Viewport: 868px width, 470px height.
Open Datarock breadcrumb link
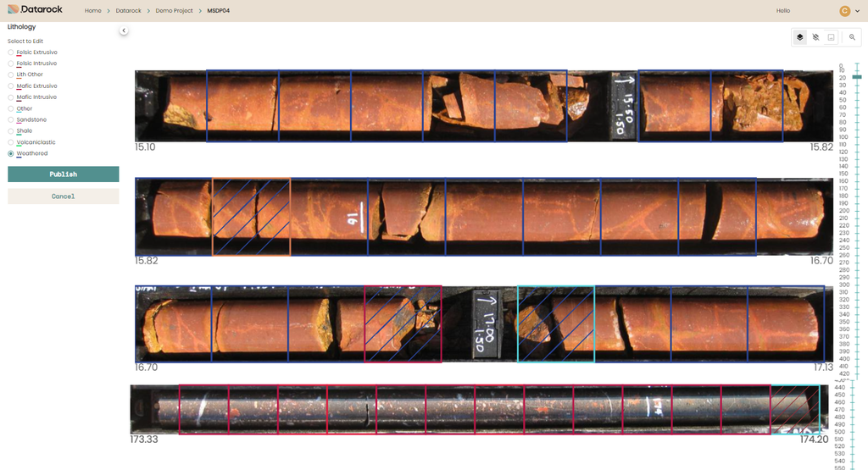(129, 10)
